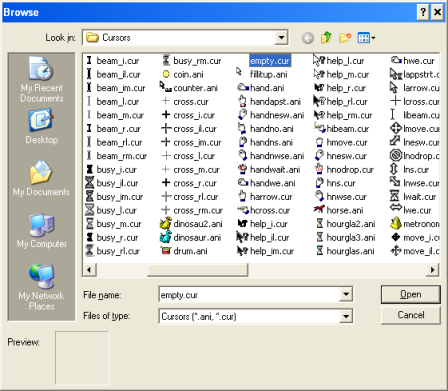Open My Network Places in sidebar
Viewport: 448px width, 391px height.
click(41, 287)
